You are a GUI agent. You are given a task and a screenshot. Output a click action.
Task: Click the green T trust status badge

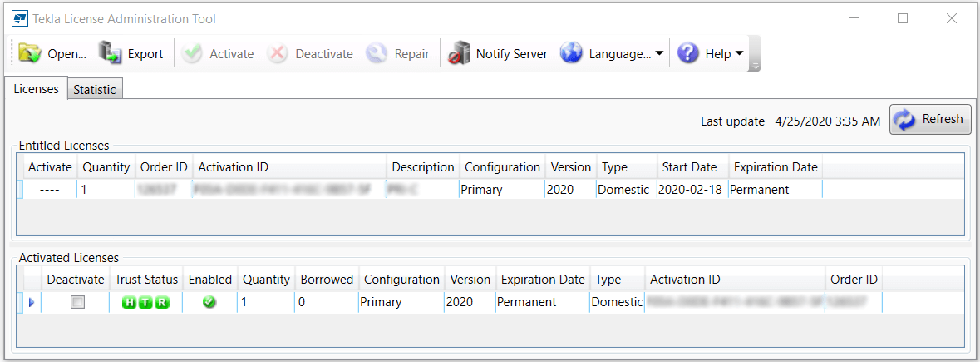tap(145, 303)
